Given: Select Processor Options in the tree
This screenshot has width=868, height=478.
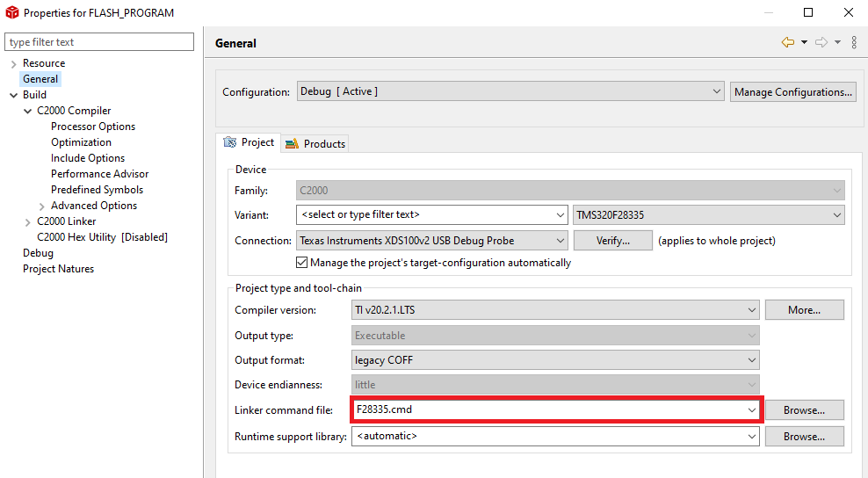Looking at the screenshot, I should (x=93, y=127).
